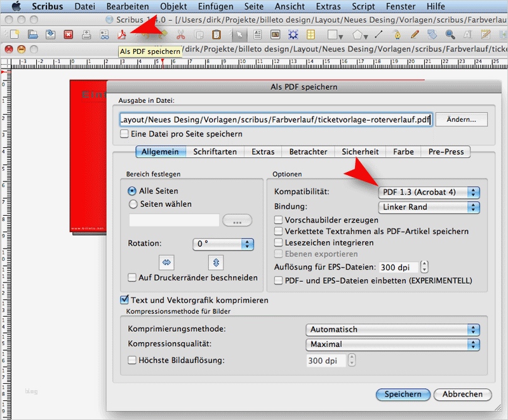Open the Apple menu
Screen dimensions: 508x420
click(17, 6)
